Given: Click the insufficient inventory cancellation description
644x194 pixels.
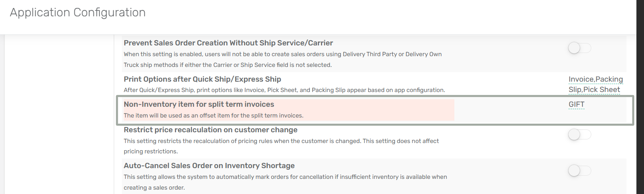Looking at the screenshot, I should [285, 177].
